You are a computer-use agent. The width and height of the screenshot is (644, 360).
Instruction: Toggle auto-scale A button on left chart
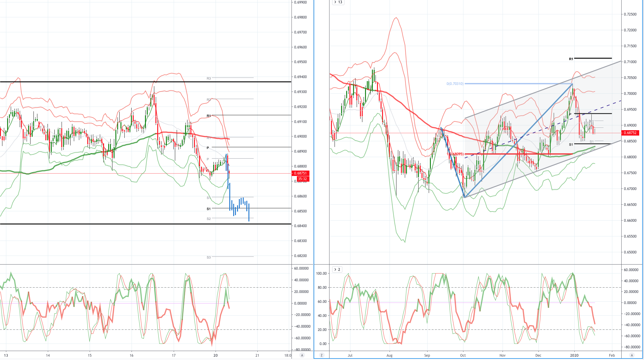click(x=302, y=355)
